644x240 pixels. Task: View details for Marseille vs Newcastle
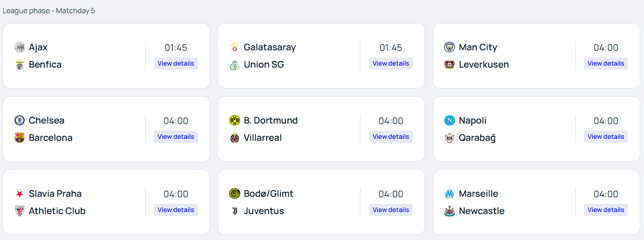tap(605, 210)
